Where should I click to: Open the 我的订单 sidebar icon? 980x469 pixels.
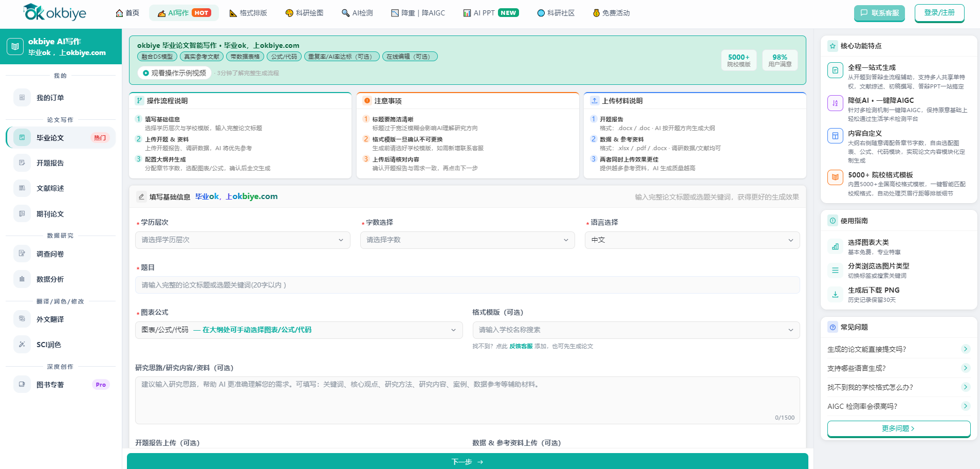[22, 98]
